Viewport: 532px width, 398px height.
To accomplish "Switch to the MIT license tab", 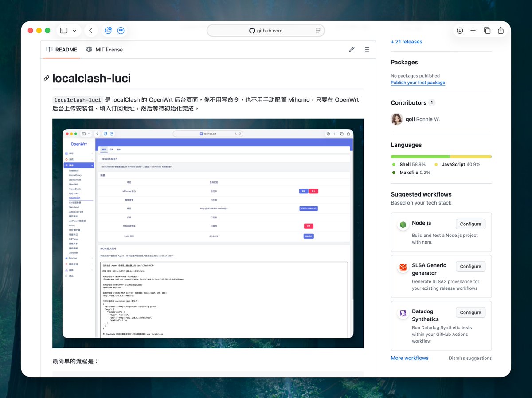I will pyautogui.click(x=105, y=50).
